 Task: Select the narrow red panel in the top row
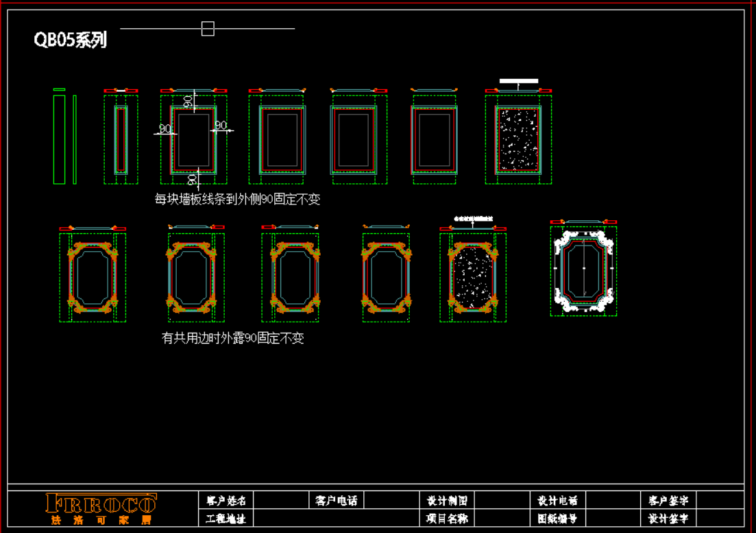point(121,139)
